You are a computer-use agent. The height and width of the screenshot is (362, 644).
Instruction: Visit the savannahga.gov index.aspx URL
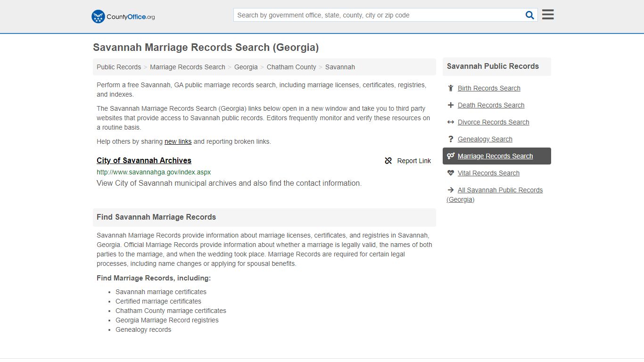(x=154, y=172)
